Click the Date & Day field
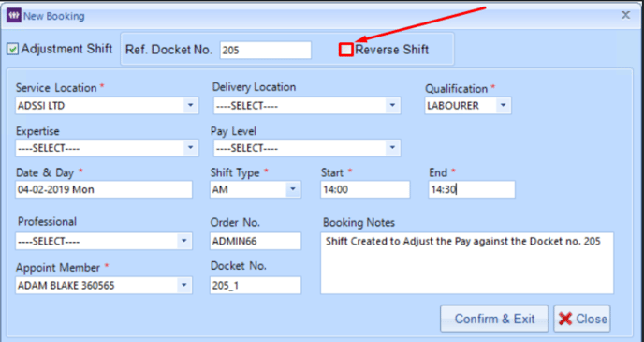Screen dimensions: 644x342 point(104,189)
